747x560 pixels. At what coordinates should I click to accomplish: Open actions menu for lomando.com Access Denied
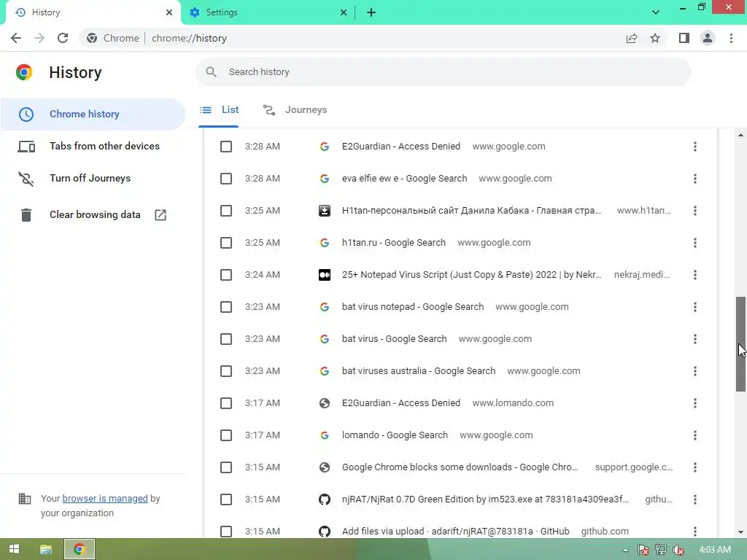pos(695,403)
